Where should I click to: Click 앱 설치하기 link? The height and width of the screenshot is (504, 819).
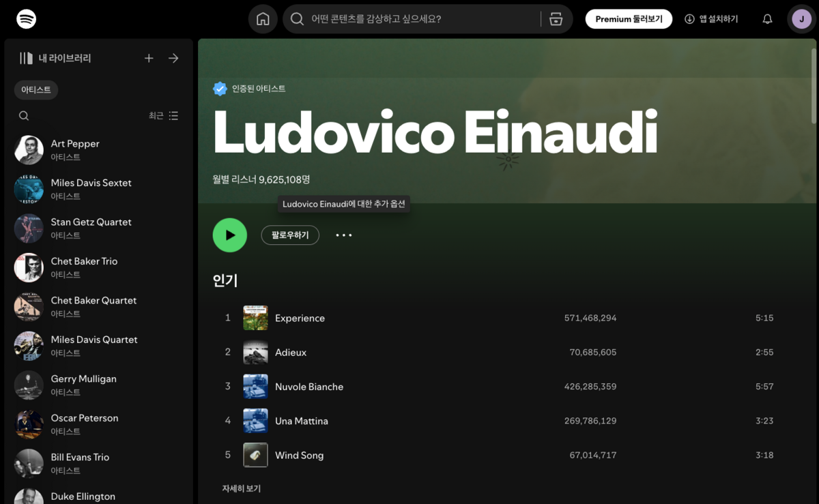click(711, 19)
